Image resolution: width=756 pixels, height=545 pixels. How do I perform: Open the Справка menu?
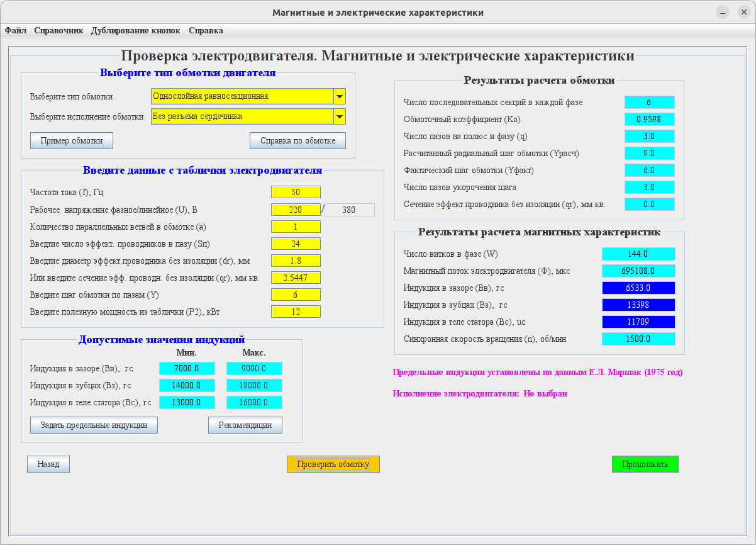coord(206,30)
